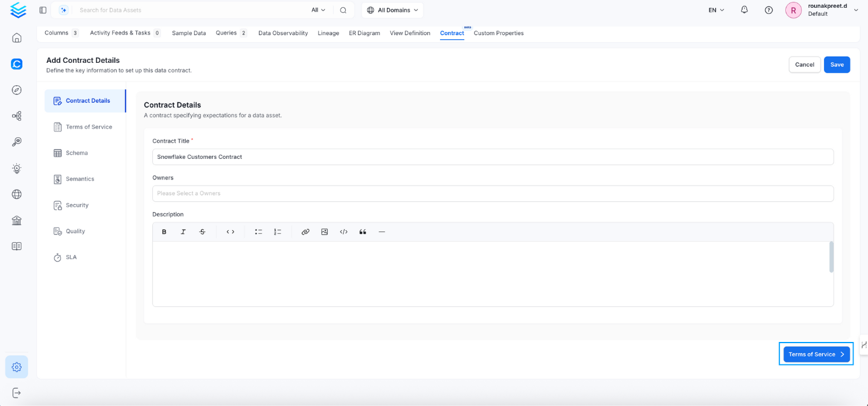Open the EN language selector
Image resolution: width=868 pixels, height=406 pixels.
715,10
